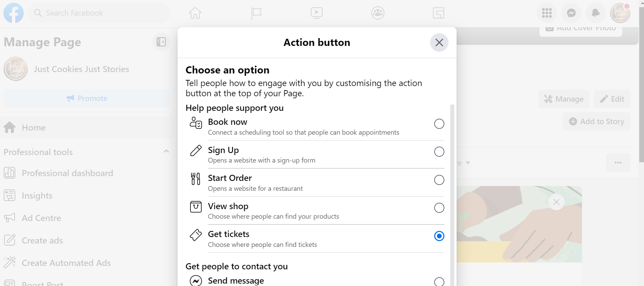644x286 pixels.
Task: Open the notifications bell
Action: point(595,13)
